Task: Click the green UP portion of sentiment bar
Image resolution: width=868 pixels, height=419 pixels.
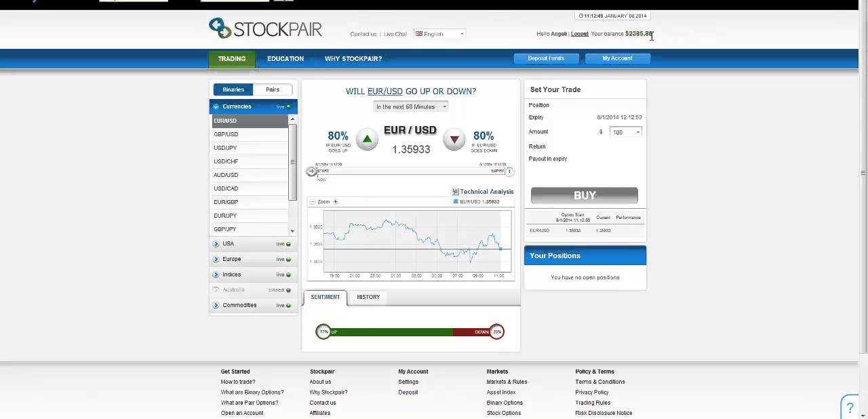Action: coord(391,332)
